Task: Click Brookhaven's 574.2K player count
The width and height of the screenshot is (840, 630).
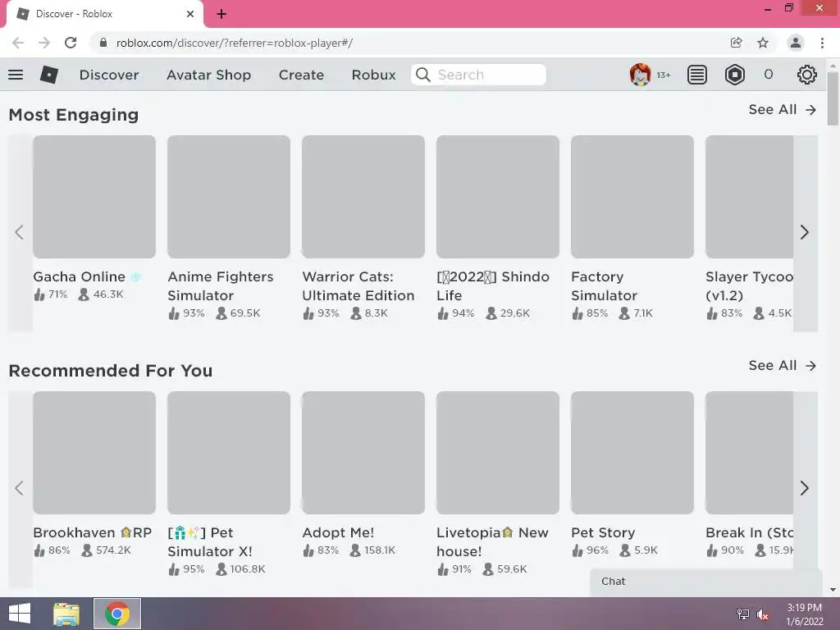Action: click(x=107, y=550)
